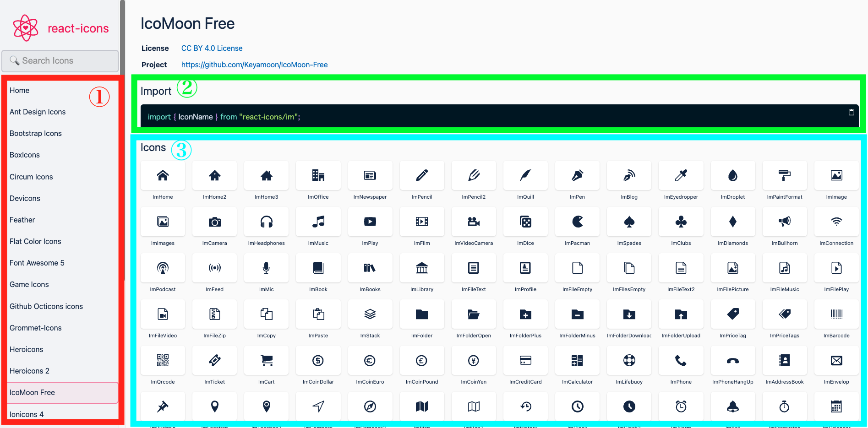This screenshot has width=868, height=428.
Task: Navigate to Heroicons 2 in the sidebar
Action: 29,371
